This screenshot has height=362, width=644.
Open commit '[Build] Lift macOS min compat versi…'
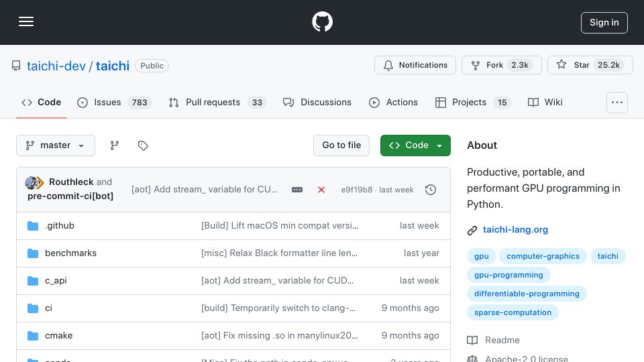(x=280, y=225)
